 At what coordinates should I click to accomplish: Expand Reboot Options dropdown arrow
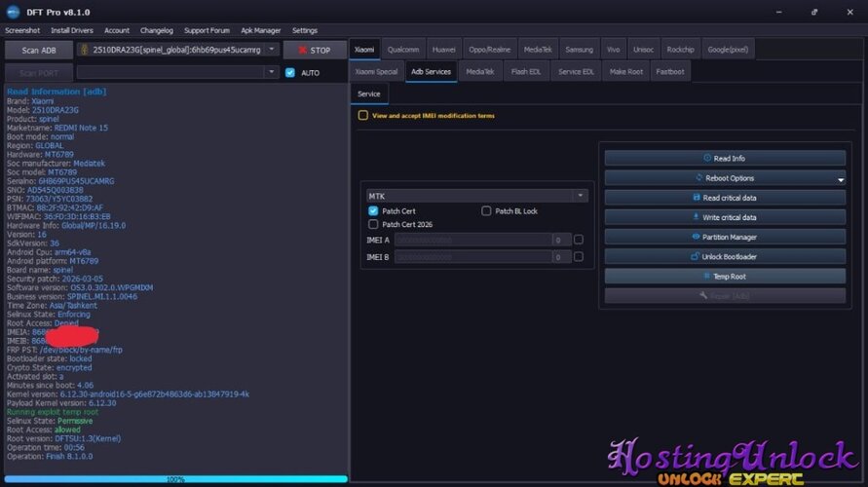(841, 179)
